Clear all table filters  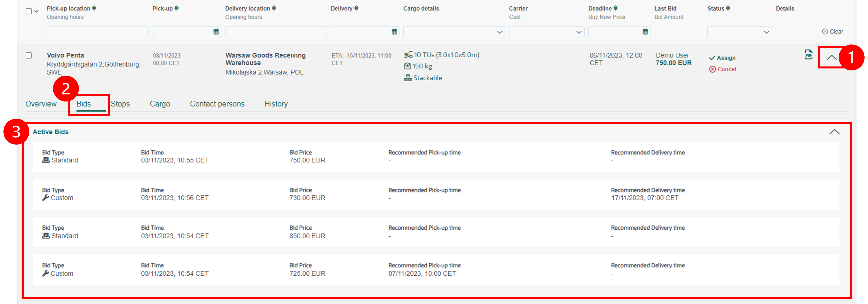[833, 31]
